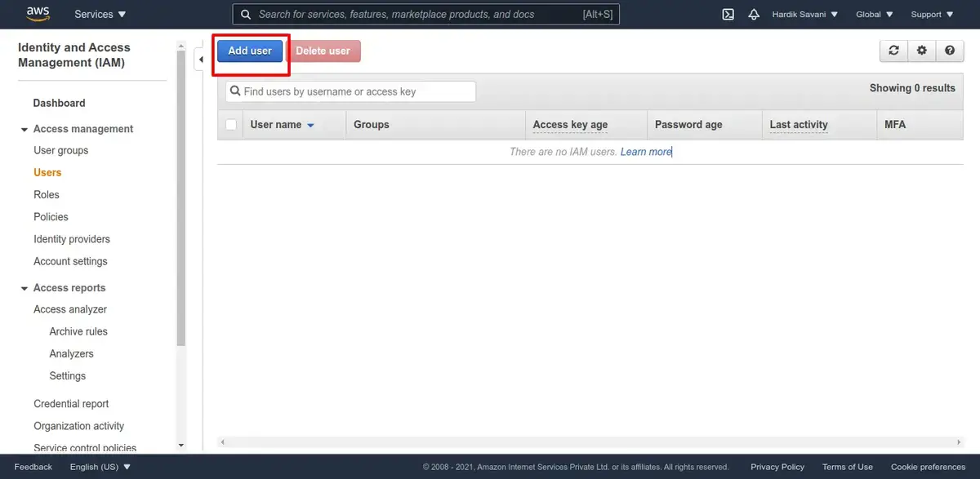The height and width of the screenshot is (479, 980).
Task: Select all users checkbox in table header
Action: tap(231, 125)
